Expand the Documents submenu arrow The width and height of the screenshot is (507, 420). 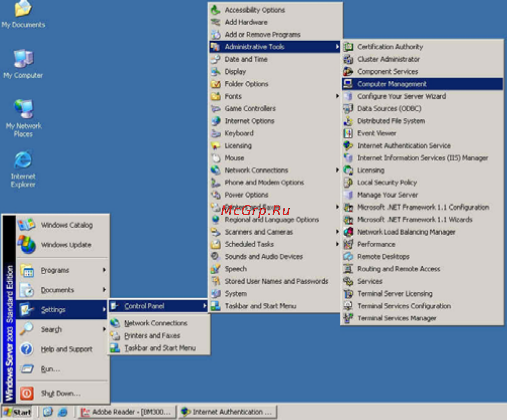pos(104,289)
